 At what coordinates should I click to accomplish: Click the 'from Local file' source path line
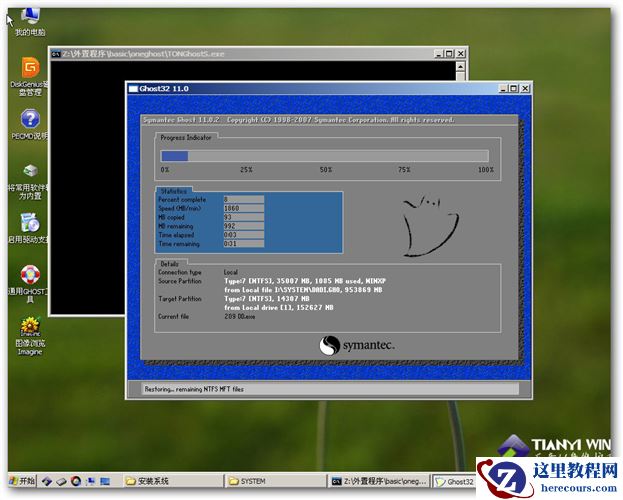pos(303,290)
